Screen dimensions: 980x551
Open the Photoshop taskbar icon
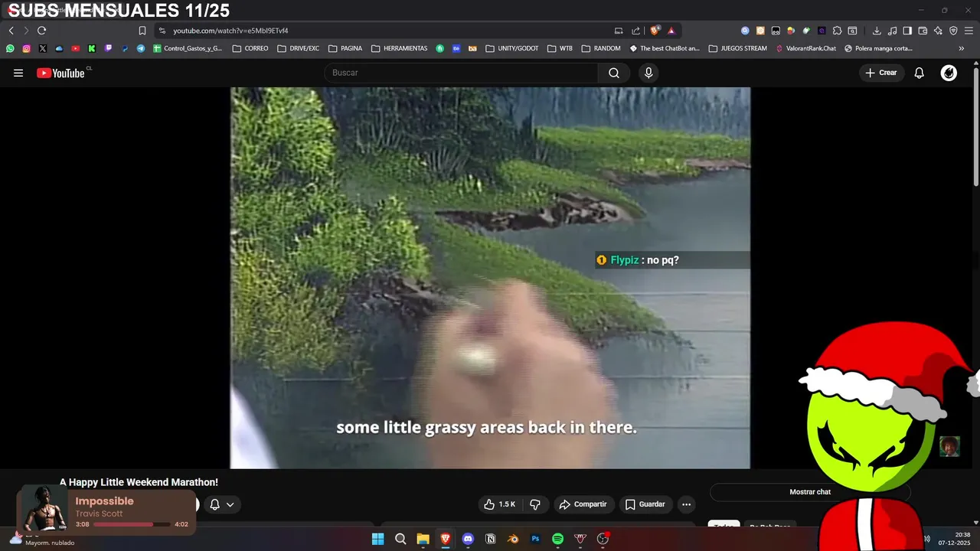tap(535, 539)
